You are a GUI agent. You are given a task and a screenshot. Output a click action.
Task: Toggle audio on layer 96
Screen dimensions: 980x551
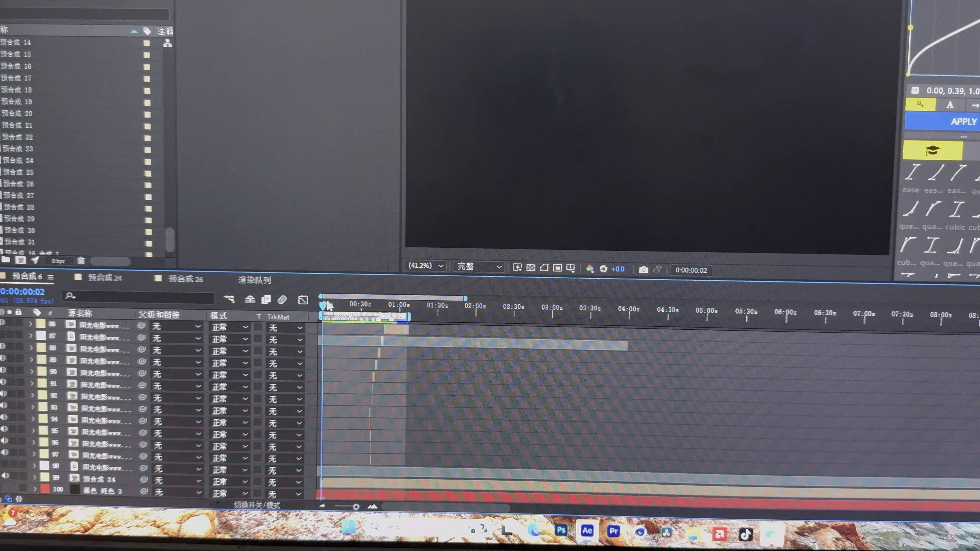[5, 441]
